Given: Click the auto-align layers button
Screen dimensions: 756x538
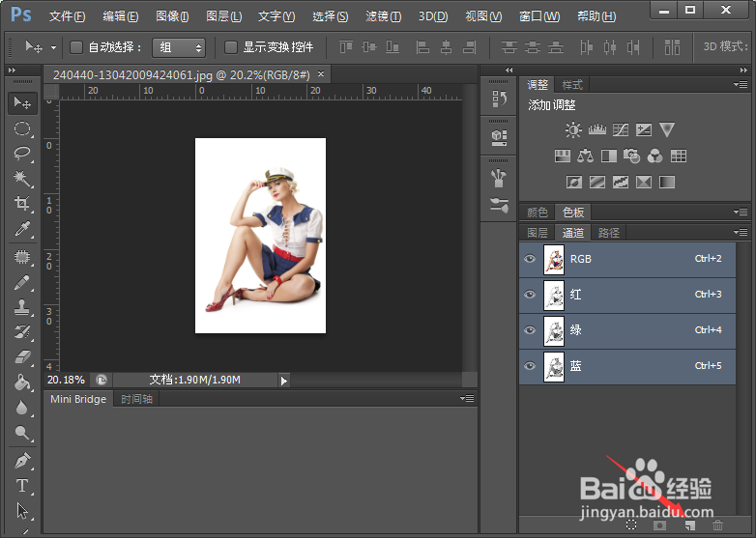Looking at the screenshot, I should pos(672,47).
